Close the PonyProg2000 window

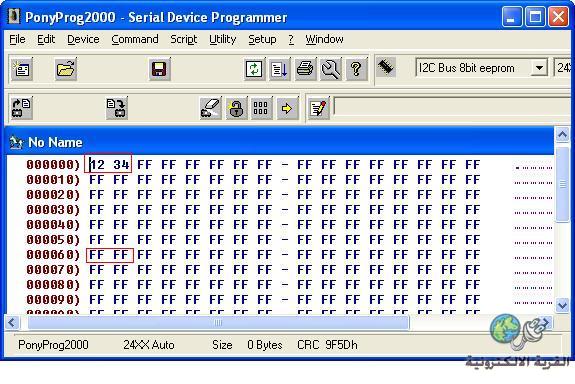point(558,17)
